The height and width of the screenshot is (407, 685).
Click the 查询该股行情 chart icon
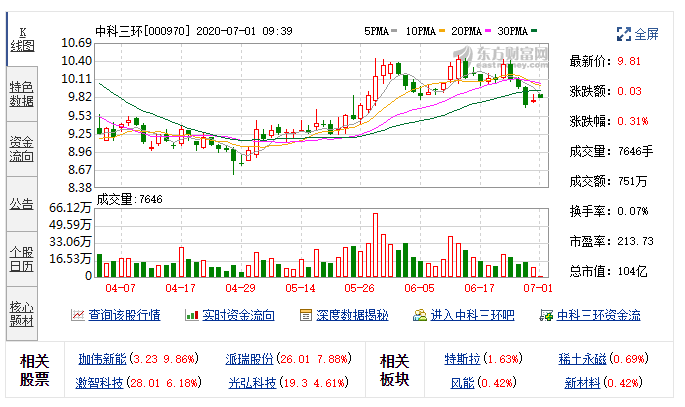78,315
